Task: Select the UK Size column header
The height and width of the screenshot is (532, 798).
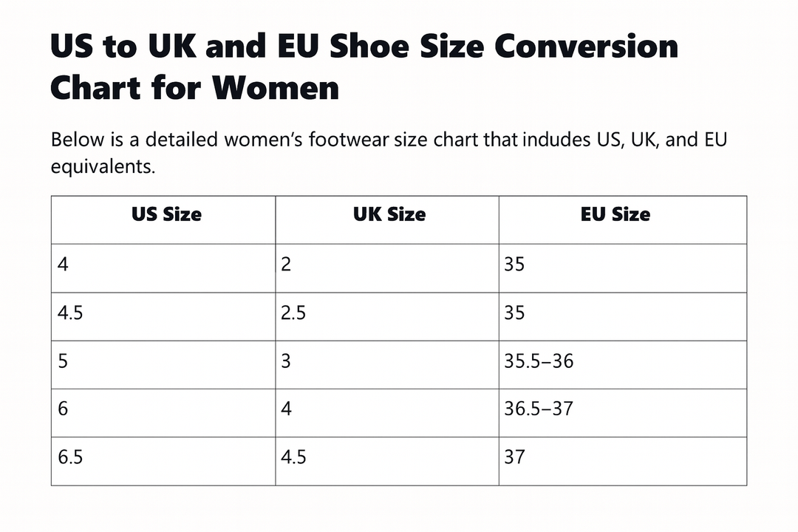Action: click(x=389, y=215)
